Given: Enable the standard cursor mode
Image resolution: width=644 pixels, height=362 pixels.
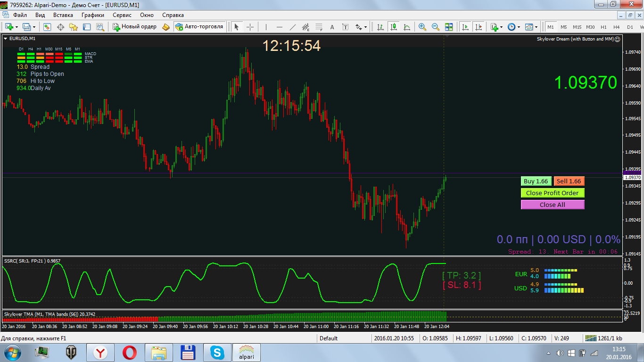Looking at the screenshot, I should point(237,27).
